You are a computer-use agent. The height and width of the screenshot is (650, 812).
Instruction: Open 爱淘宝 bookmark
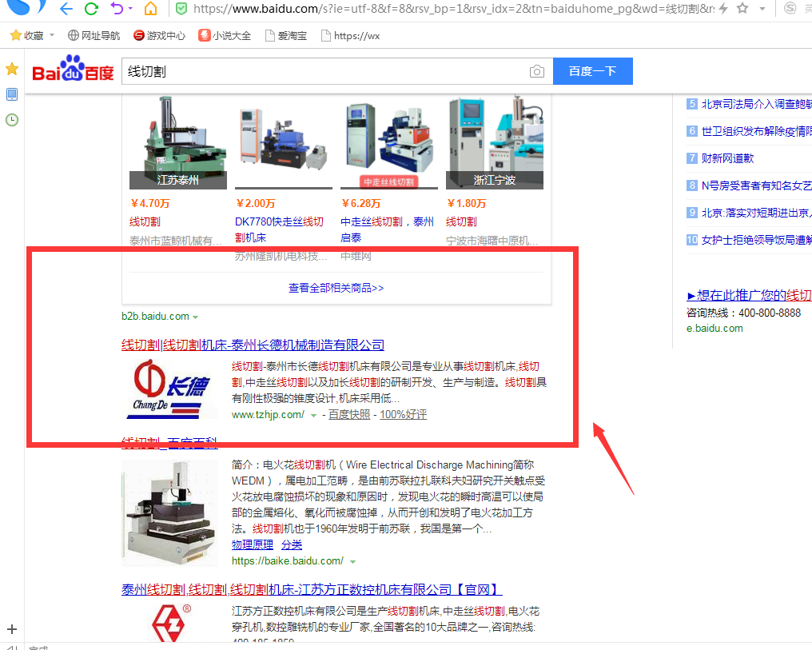pyautogui.click(x=286, y=35)
